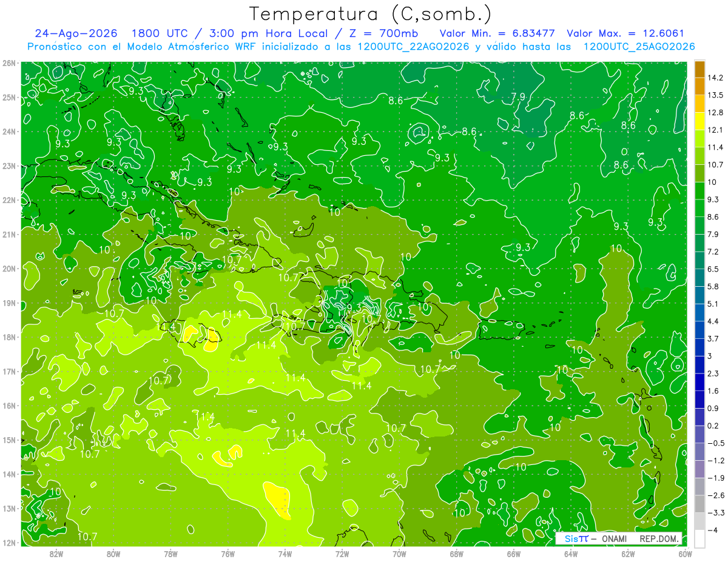The height and width of the screenshot is (562, 728).
Task: Click the "5.1" colorbar value
Action: coord(713,304)
